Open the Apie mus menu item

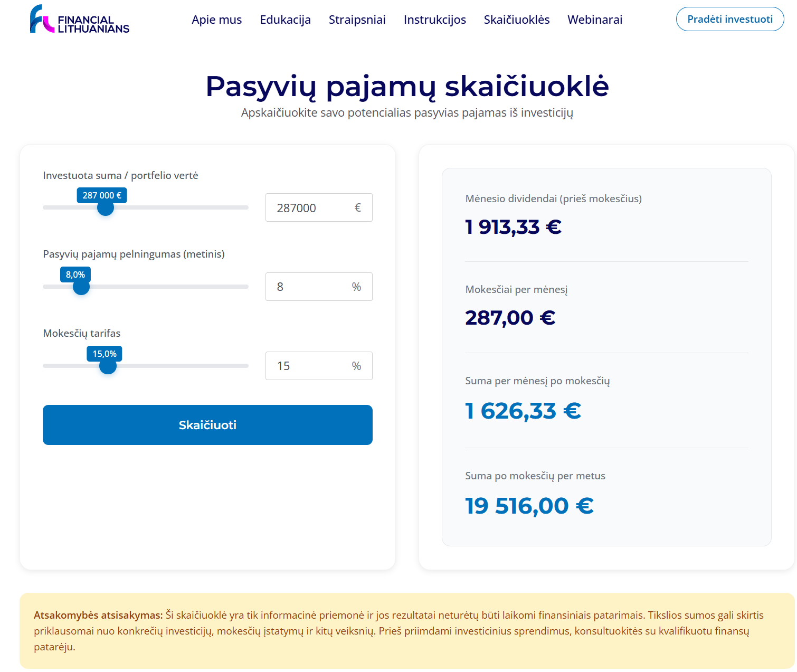[x=216, y=20]
